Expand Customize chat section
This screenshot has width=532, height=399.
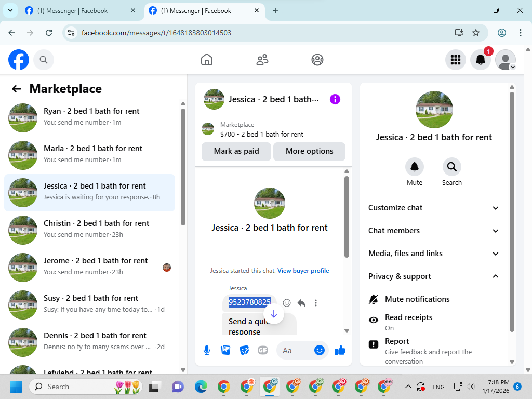click(434, 208)
